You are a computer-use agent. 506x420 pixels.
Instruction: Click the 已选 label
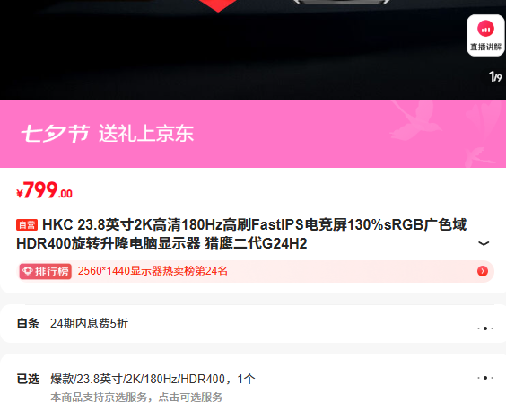(x=28, y=379)
